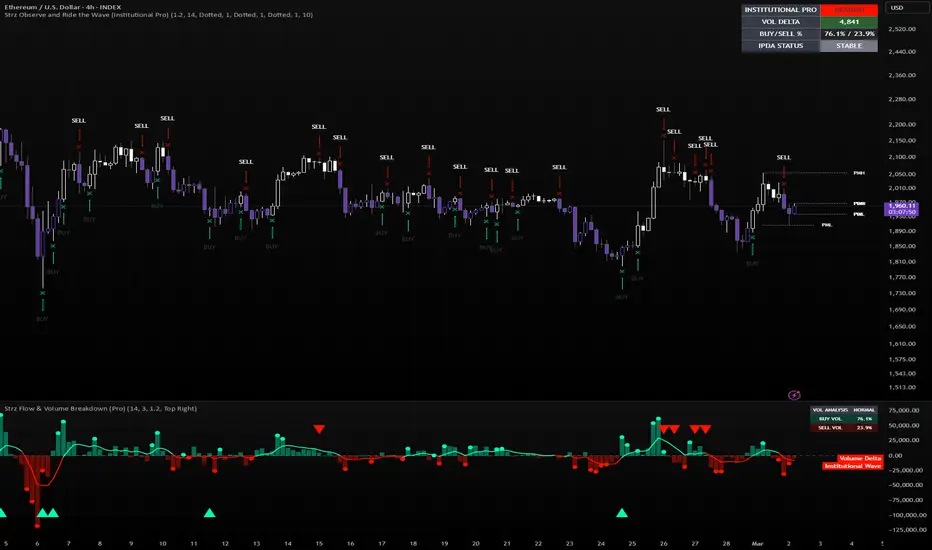Click the 1,850.00 price axis label

point(902,246)
